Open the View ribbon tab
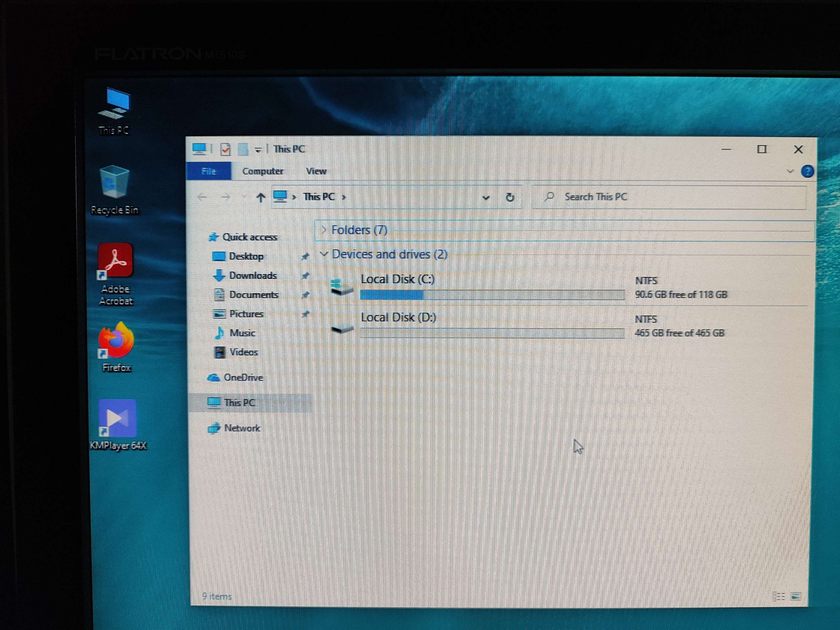The height and width of the screenshot is (630, 840). pos(316,171)
